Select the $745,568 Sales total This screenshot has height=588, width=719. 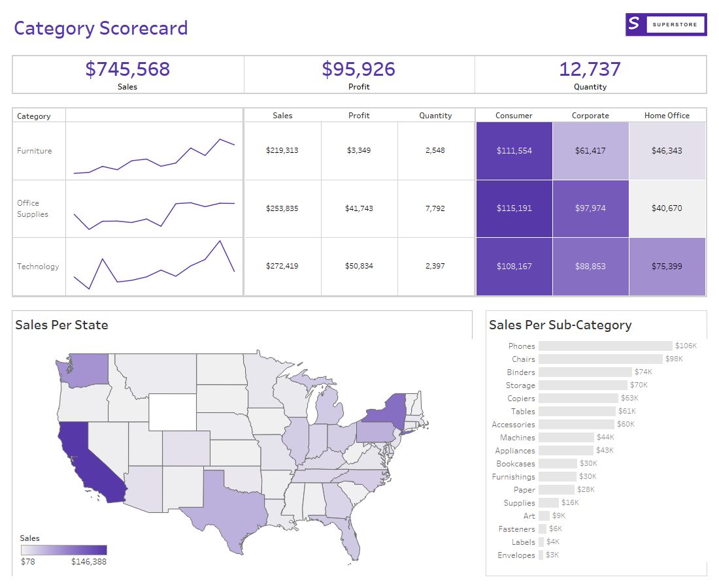tap(127, 69)
